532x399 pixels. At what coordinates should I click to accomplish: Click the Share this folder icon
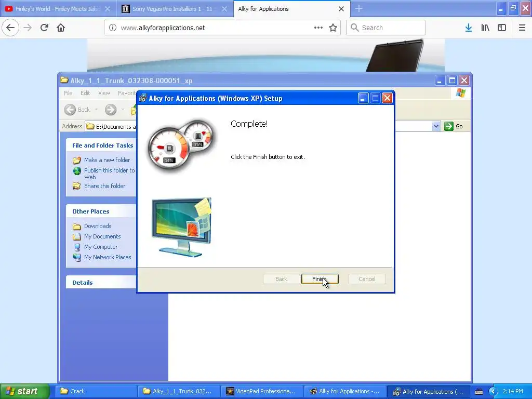[x=77, y=186]
